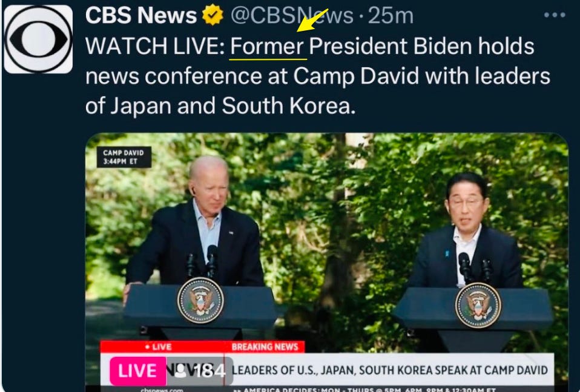Click the gold verified badge beside CBS News
Image resolution: width=580 pixels, height=392 pixels.
(x=213, y=15)
